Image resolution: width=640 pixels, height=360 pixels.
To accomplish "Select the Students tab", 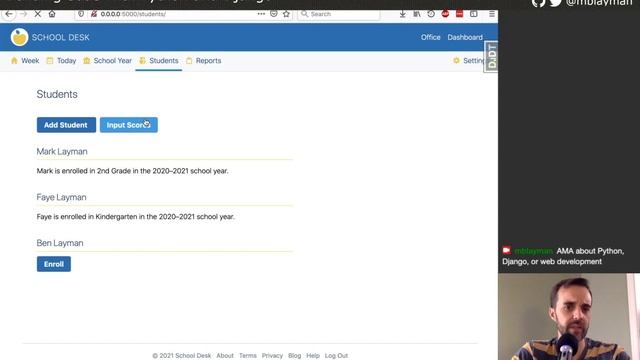I will coord(159,61).
